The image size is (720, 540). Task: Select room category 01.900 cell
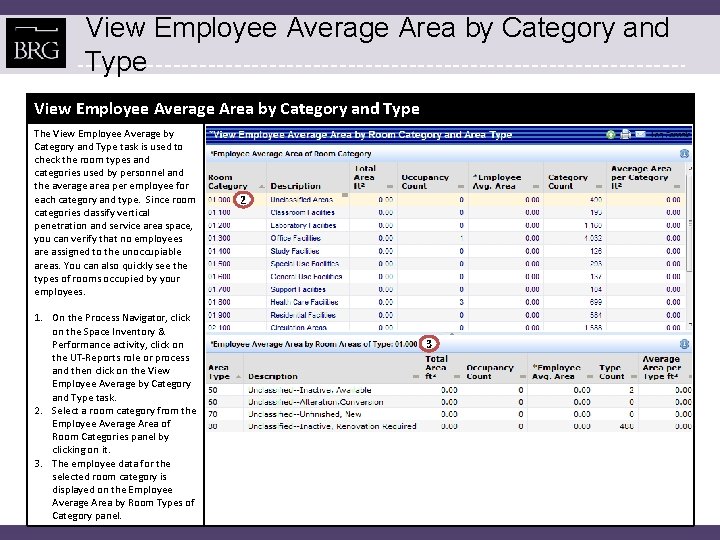(x=219, y=315)
